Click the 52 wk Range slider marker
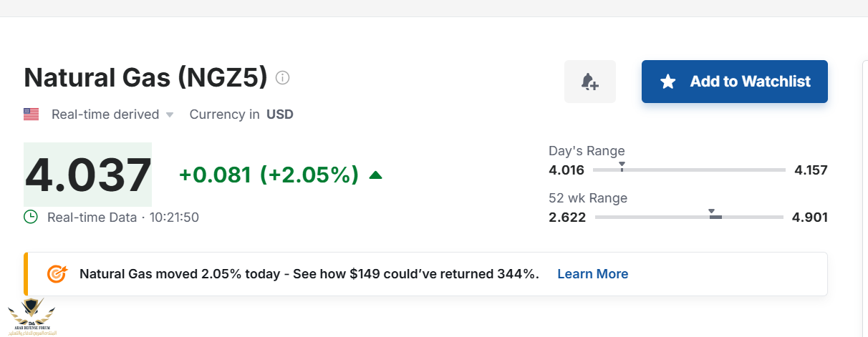 [x=712, y=213]
